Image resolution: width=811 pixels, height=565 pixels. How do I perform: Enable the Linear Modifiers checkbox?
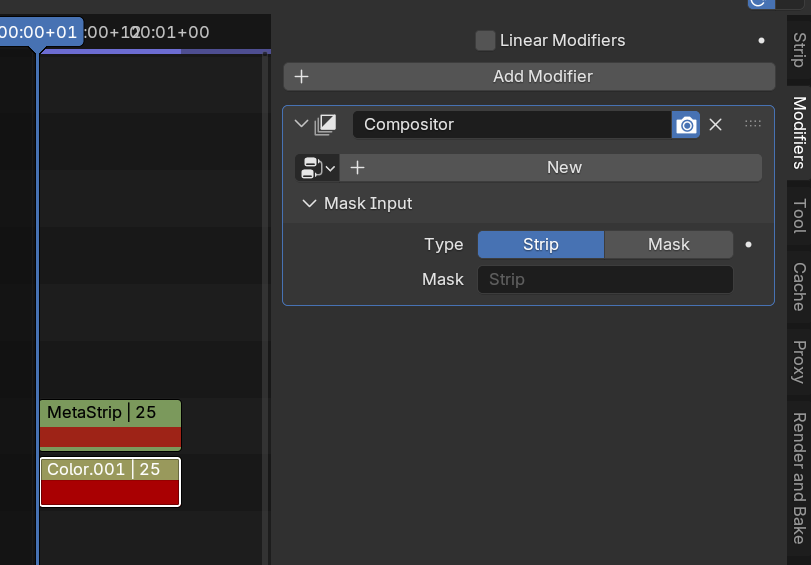485,40
